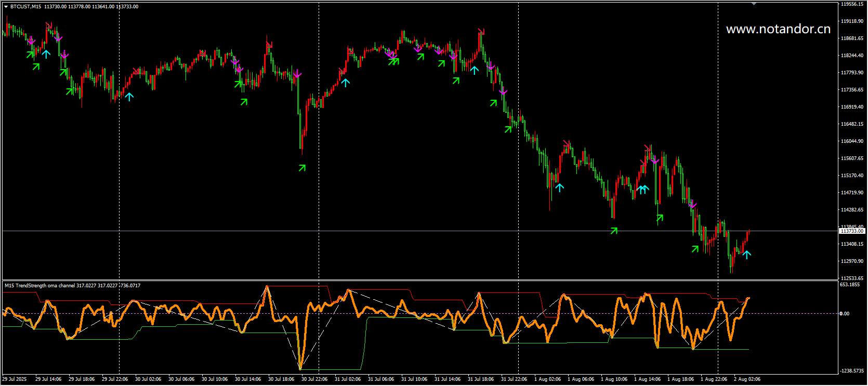This screenshot has height=386, width=868.
Task: Click time axis label 31 Jul 22:06
Action: [514, 379]
